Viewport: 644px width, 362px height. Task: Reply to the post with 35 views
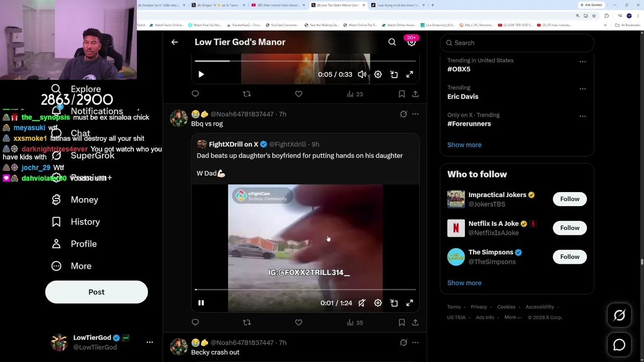pos(195,322)
